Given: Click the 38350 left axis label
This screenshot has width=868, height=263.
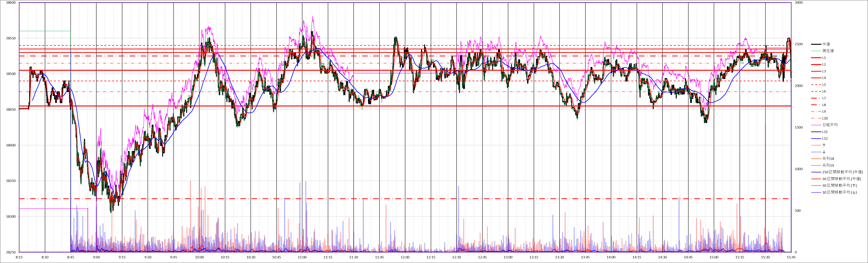Looking at the screenshot, I should [x=11, y=181].
